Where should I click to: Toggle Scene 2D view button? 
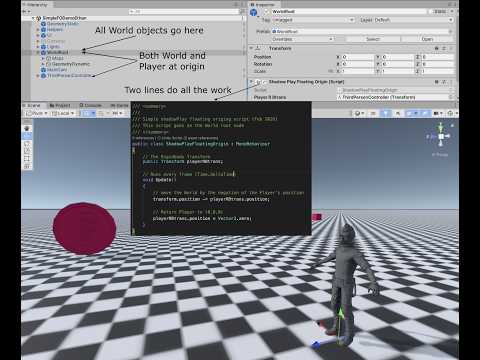(373, 113)
